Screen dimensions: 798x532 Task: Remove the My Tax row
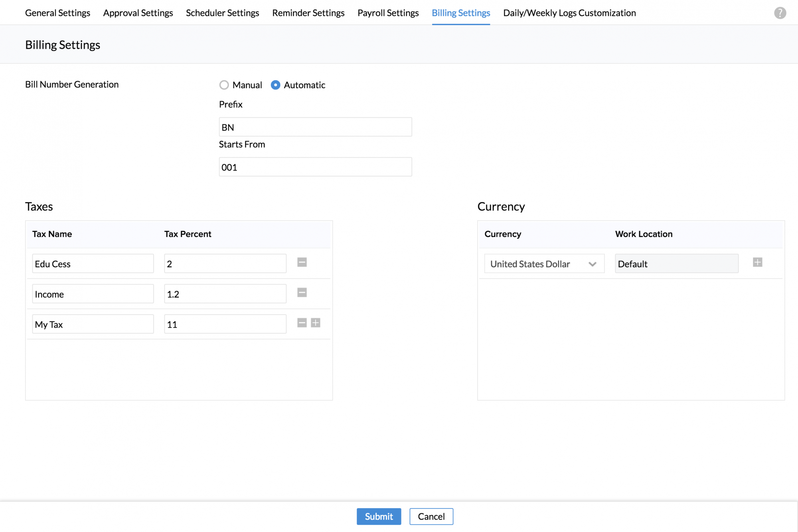302,323
